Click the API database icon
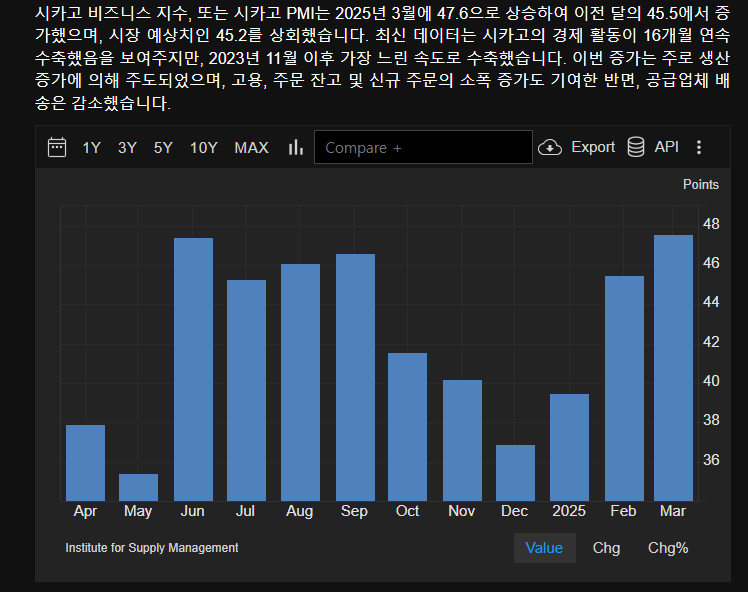The image size is (748, 592). point(635,148)
